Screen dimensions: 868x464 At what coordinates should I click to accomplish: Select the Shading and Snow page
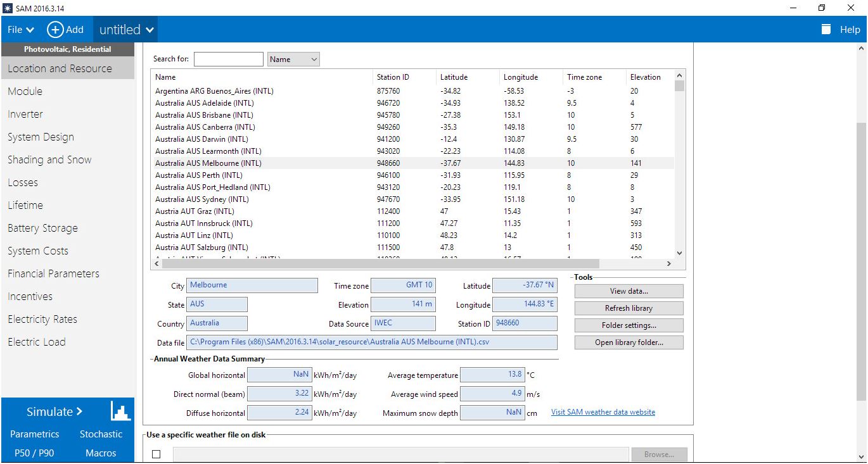49,160
